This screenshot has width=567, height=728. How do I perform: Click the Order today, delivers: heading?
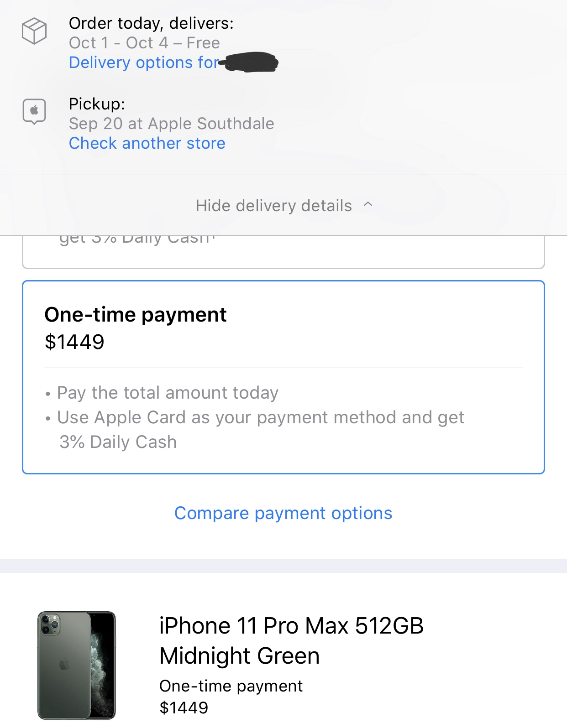pyautogui.click(x=151, y=23)
